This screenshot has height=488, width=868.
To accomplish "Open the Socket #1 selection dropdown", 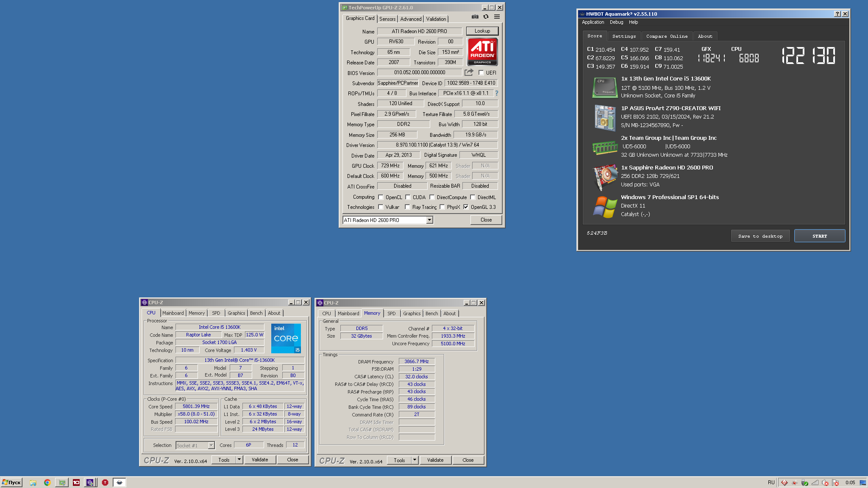I will click(211, 445).
